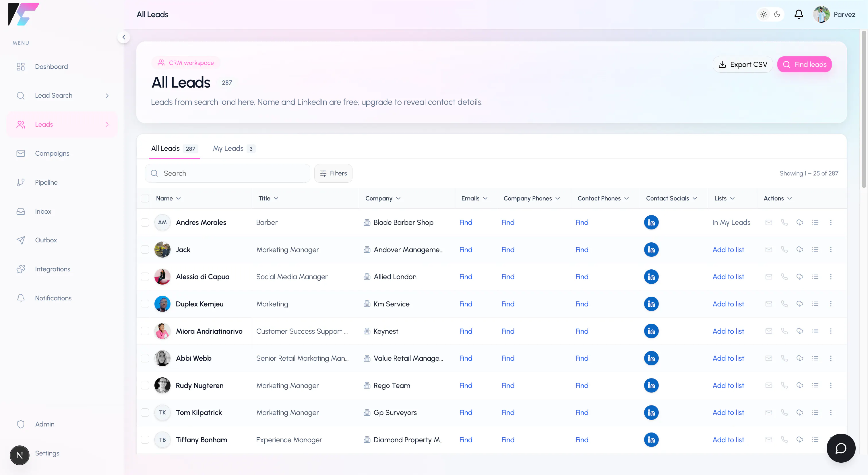Image resolution: width=868 pixels, height=475 pixels.
Task: Open Duplex Kemjeu's LinkedIn icon
Action: (x=651, y=304)
